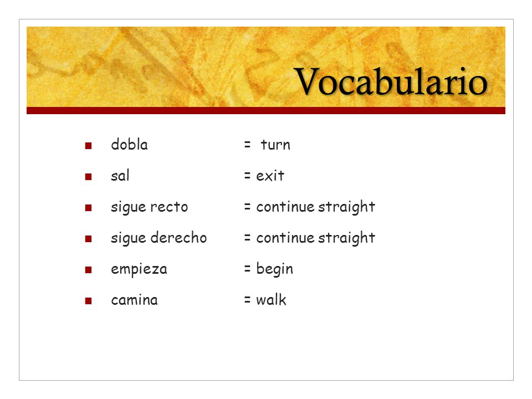The width and height of the screenshot is (532, 399).
Task: Click the phrase sigue recto
Action: pos(149,207)
